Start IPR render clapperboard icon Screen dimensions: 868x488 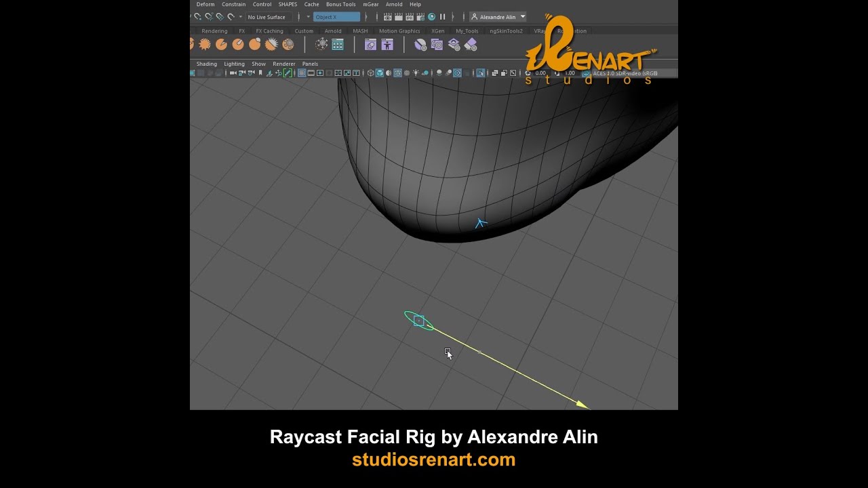pyautogui.click(x=410, y=17)
